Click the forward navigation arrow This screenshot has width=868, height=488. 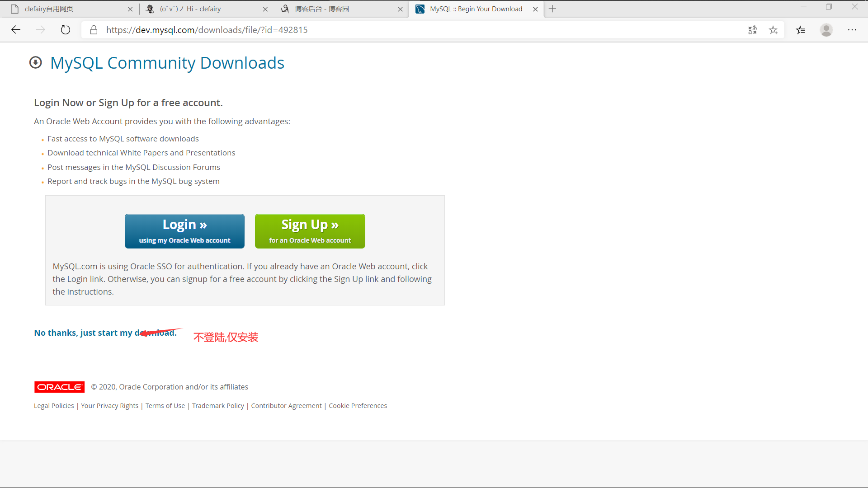click(41, 30)
